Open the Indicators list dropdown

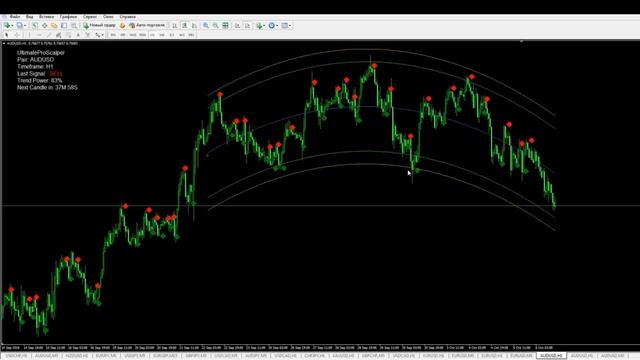pos(260,25)
